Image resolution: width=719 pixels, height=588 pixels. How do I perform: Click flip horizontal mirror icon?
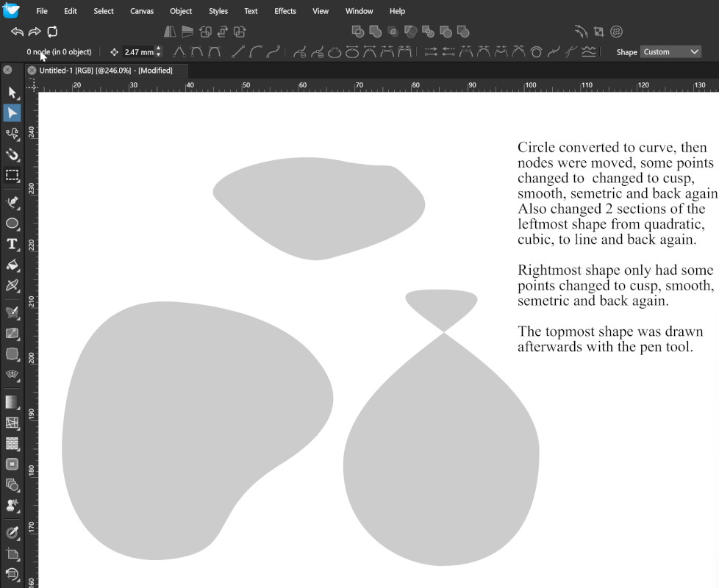click(x=170, y=32)
